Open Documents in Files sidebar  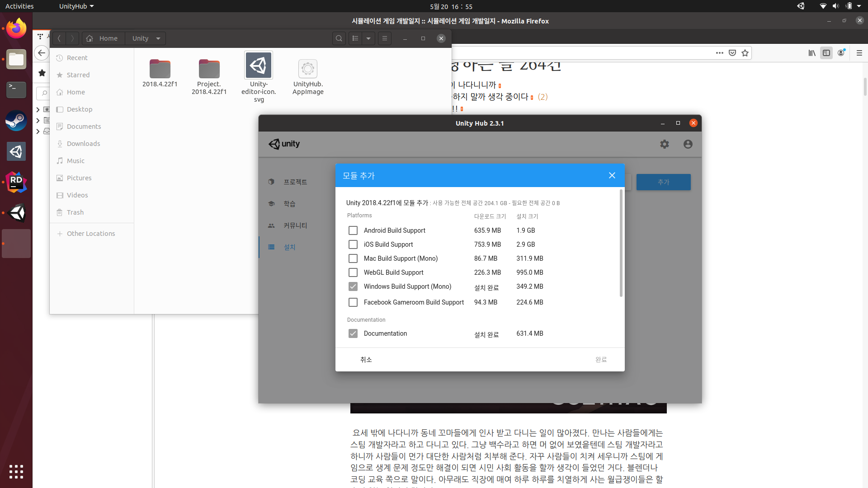coord(92,127)
